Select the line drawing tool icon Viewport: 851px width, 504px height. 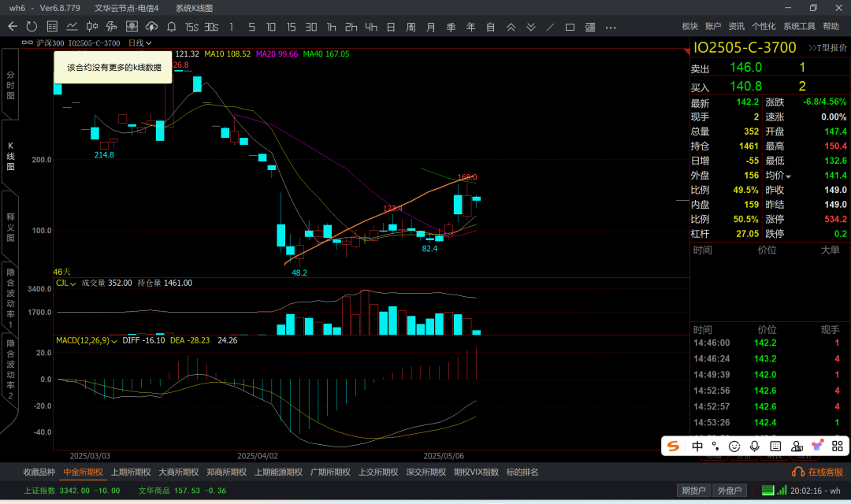pyautogui.click(x=550, y=27)
